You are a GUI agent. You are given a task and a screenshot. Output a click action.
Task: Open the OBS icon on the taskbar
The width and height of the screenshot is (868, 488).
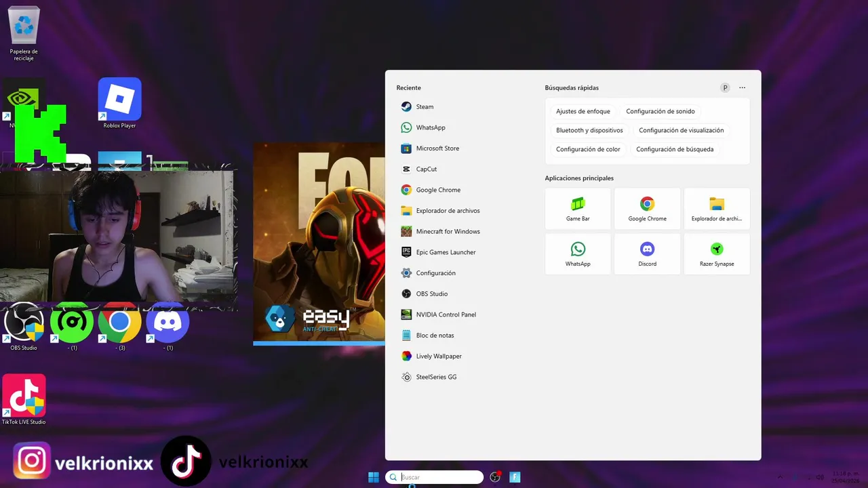coord(495,477)
